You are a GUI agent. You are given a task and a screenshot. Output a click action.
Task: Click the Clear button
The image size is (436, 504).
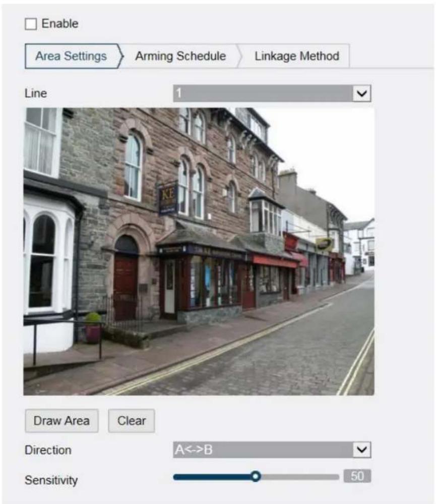[x=132, y=421]
